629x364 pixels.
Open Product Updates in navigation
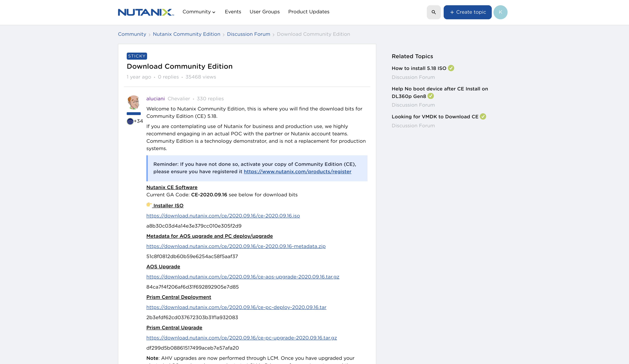[x=309, y=12]
